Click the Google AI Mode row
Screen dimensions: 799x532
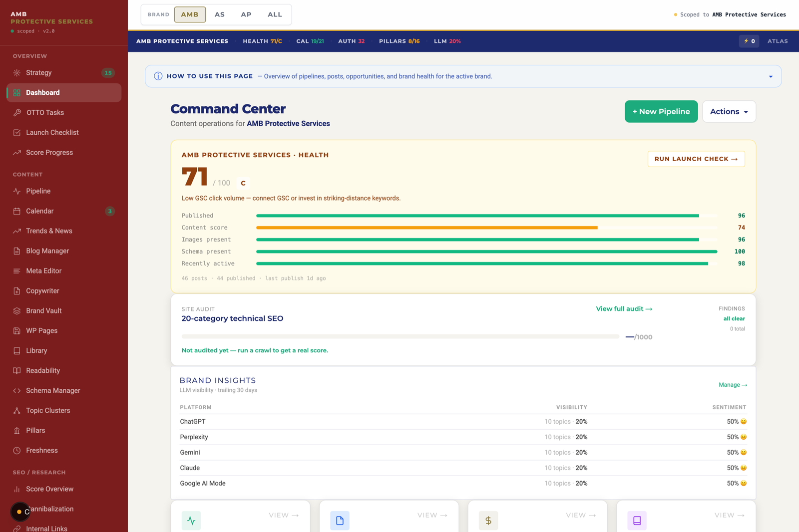[463, 484]
